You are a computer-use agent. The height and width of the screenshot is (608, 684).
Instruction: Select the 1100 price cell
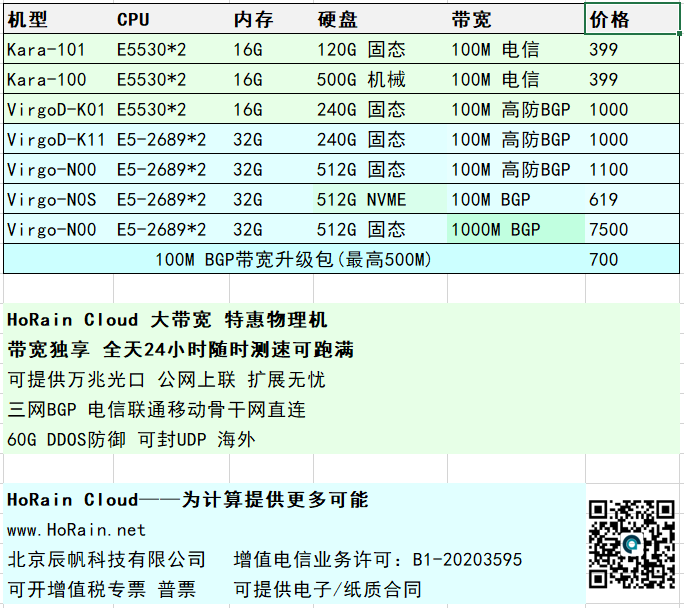(x=632, y=170)
